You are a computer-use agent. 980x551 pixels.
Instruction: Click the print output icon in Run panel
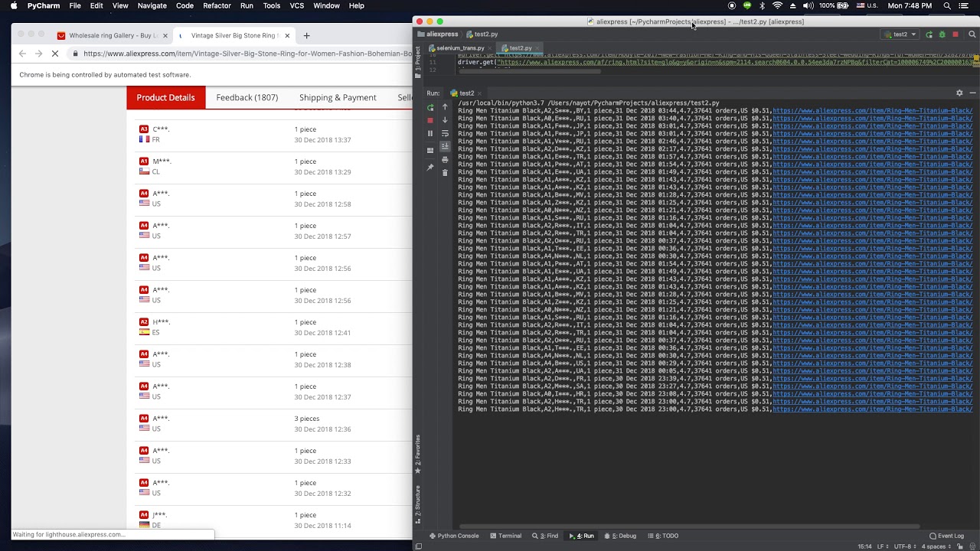coord(445,159)
